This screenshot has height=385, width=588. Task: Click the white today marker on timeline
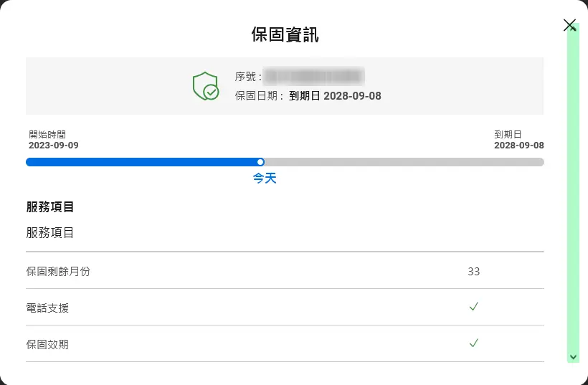260,162
